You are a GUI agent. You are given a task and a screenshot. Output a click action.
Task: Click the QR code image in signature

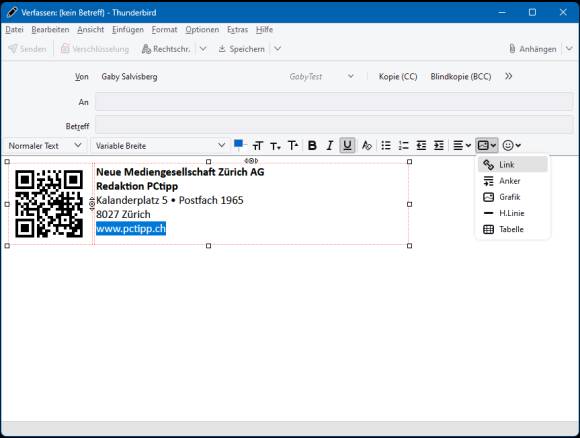point(49,203)
